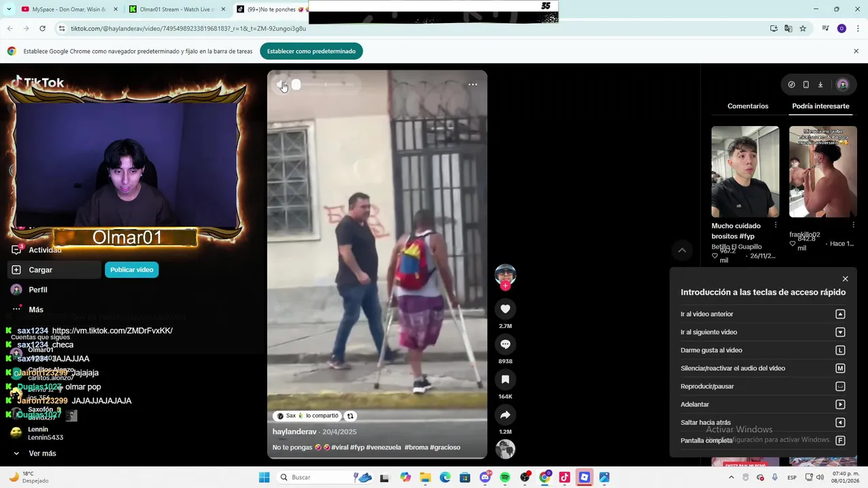The width and height of the screenshot is (868, 488).
Task: Bookmark this page with the star icon
Action: (x=803, y=28)
